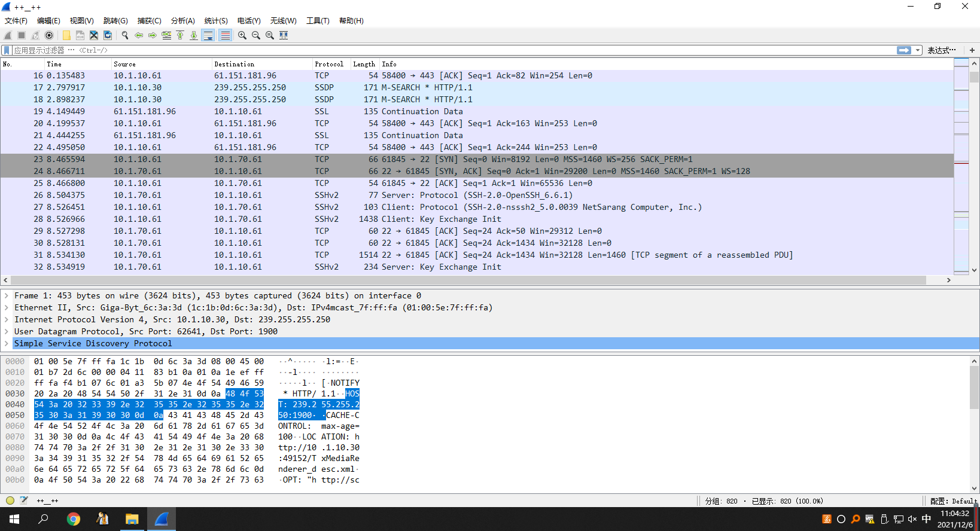Sort by the Destination column header
980x531 pixels.
point(261,64)
